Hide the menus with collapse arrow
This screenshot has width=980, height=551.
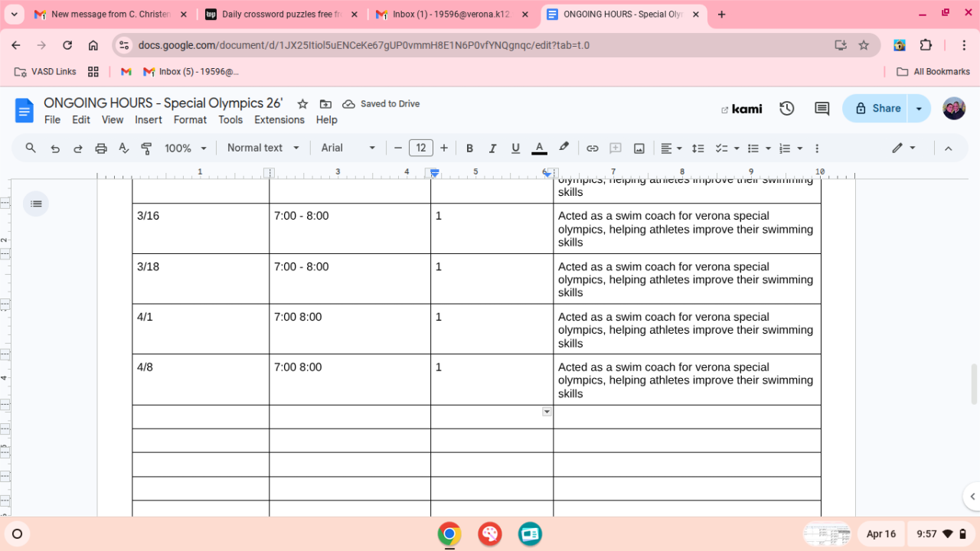(948, 148)
